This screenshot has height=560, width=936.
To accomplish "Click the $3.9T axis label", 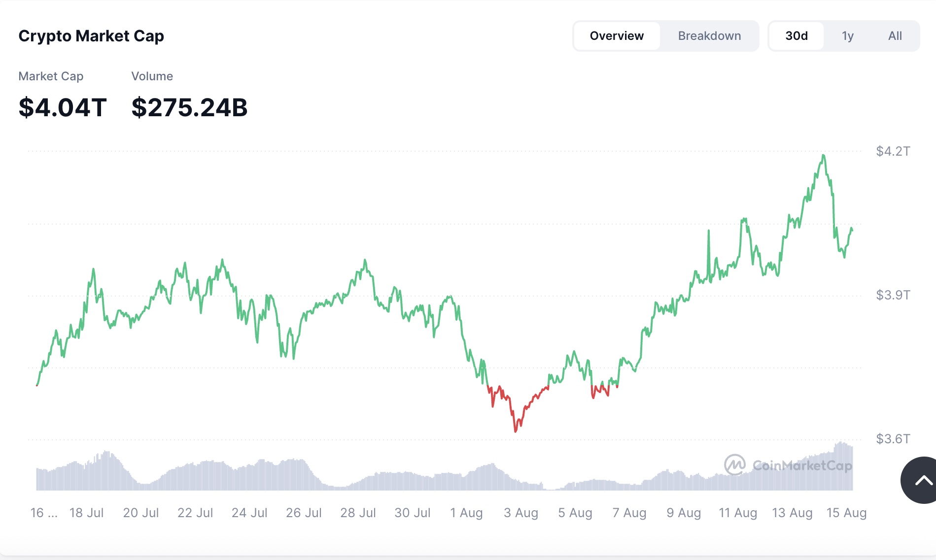I will tap(893, 295).
